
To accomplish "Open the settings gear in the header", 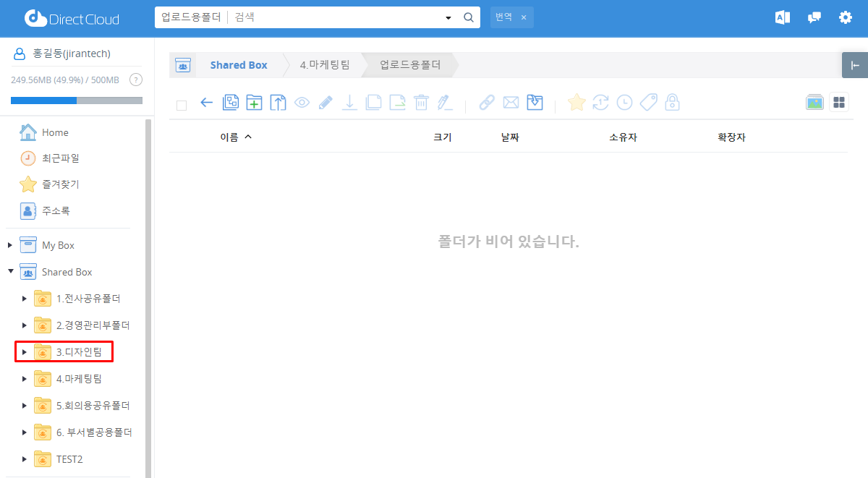I will click(845, 18).
